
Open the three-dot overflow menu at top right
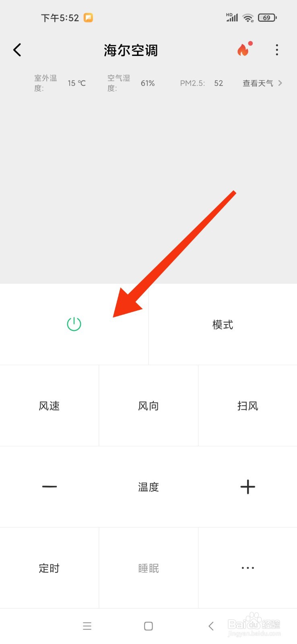tap(277, 50)
